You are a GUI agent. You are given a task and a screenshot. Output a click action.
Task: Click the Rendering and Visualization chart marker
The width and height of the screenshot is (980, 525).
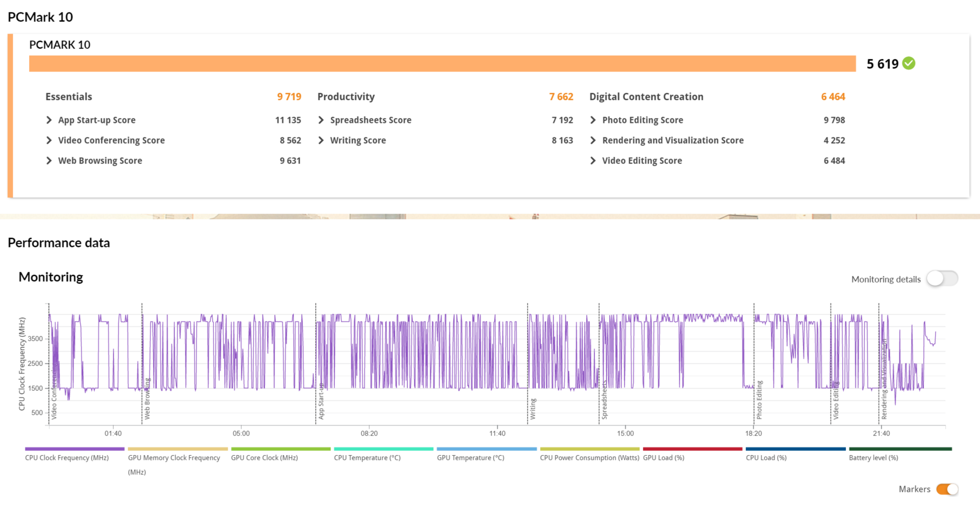pos(884,380)
